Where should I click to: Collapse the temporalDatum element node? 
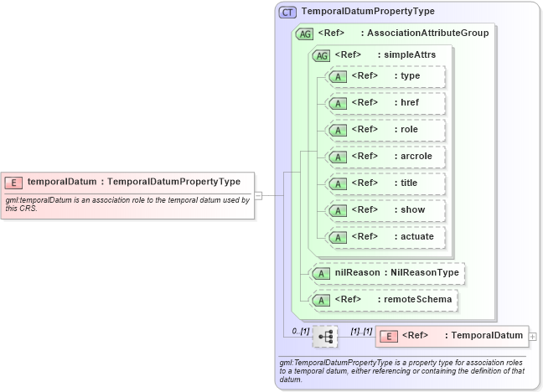point(258,196)
